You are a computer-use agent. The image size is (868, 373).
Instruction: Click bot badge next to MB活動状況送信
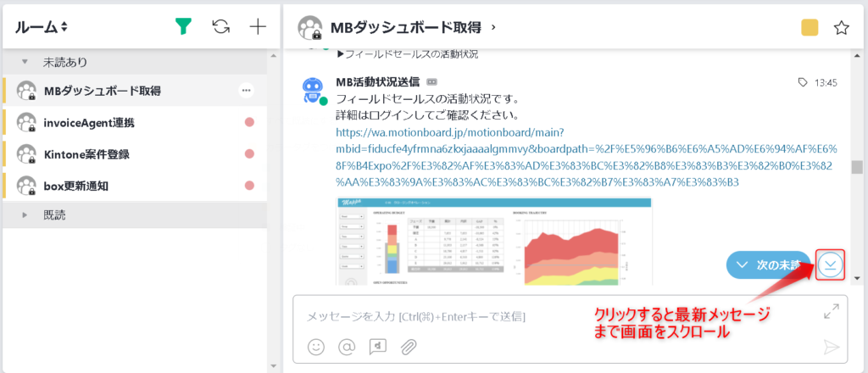tap(431, 82)
